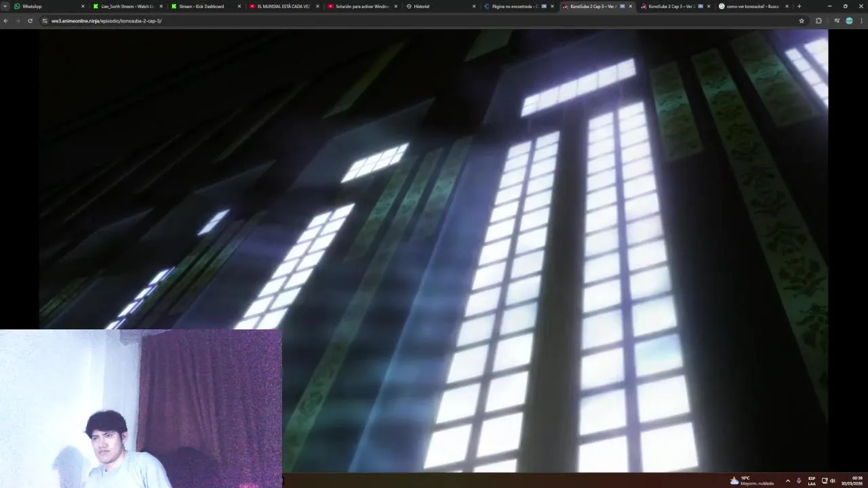Switch to Página no encontrada tab

pos(518,6)
